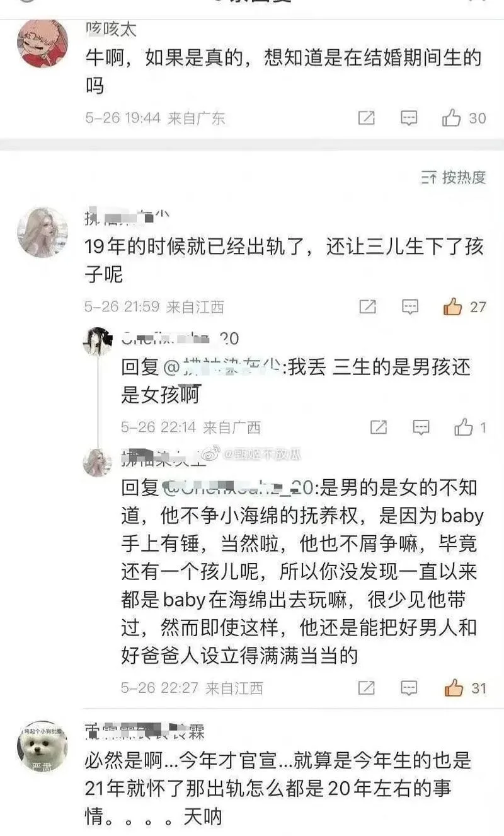This screenshot has width=504, height=836.
Task: Open the comment icon on the 19:44 post
Action: [409, 118]
